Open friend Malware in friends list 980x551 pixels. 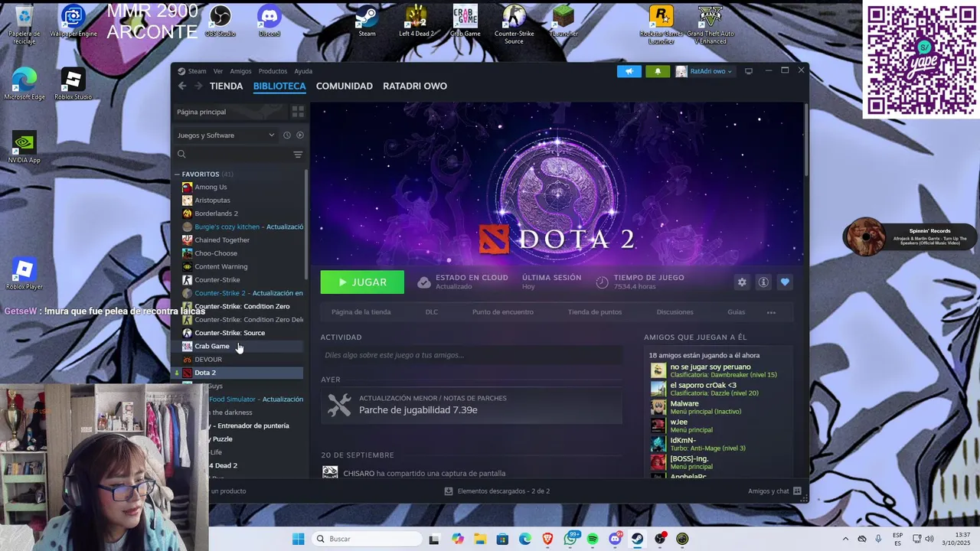(717, 407)
